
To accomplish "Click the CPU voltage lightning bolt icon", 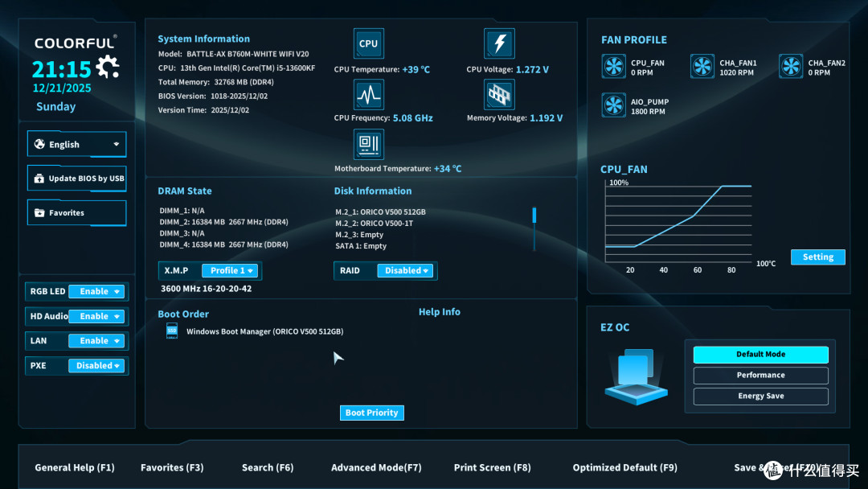I will tap(499, 43).
